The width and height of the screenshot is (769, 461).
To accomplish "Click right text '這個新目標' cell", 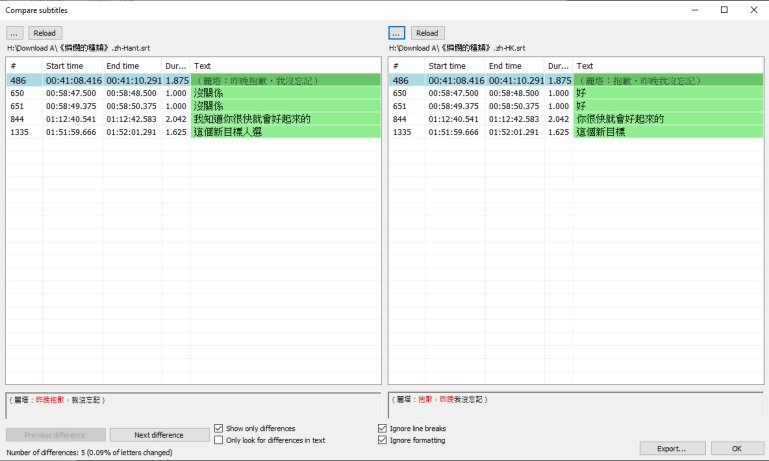I will (668, 132).
